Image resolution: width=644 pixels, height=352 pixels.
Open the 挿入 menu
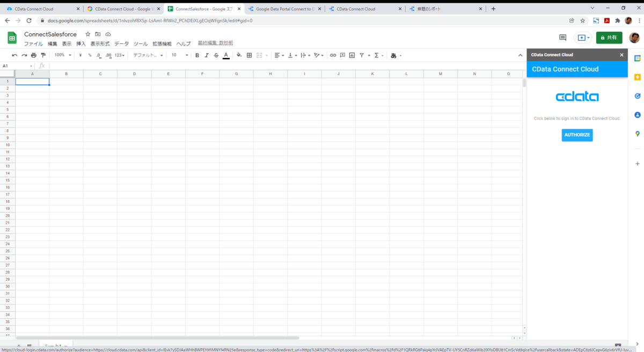coord(81,44)
